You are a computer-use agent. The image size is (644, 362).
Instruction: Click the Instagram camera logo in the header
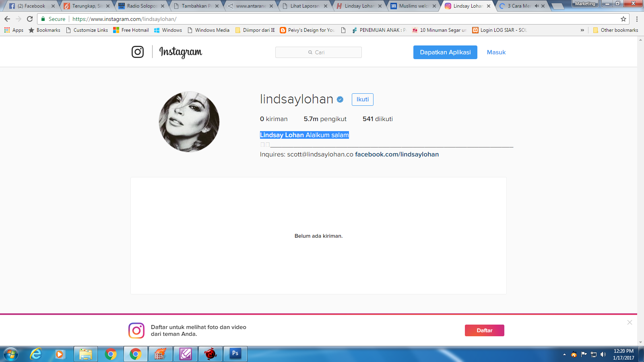[x=138, y=52]
